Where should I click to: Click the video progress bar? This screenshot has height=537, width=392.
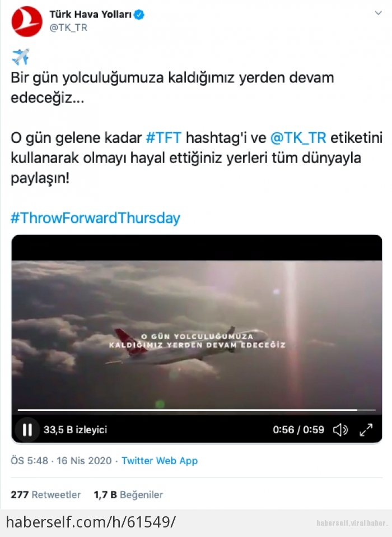point(197,410)
